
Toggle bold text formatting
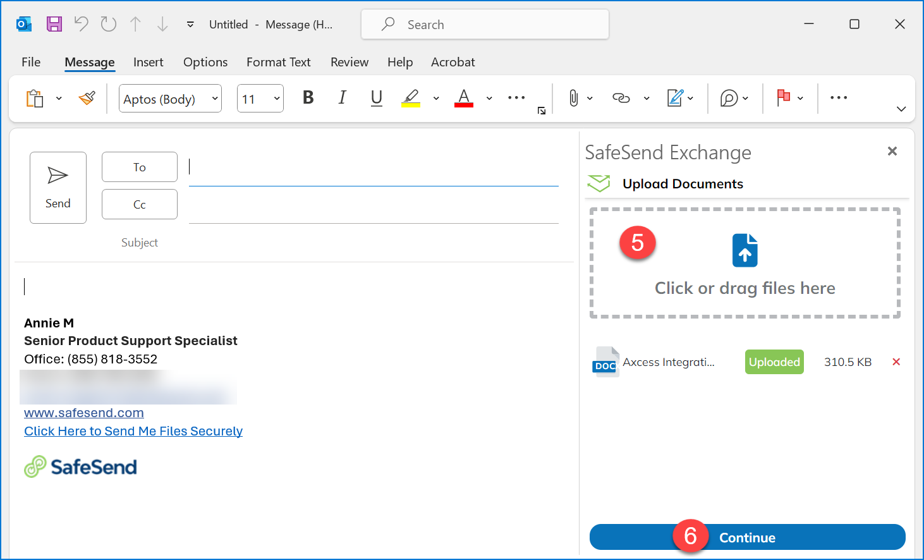point(308,98)
